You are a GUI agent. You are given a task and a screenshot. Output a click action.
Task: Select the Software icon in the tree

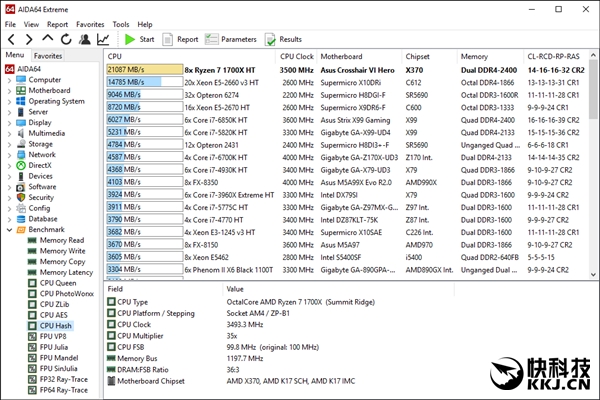21,187
